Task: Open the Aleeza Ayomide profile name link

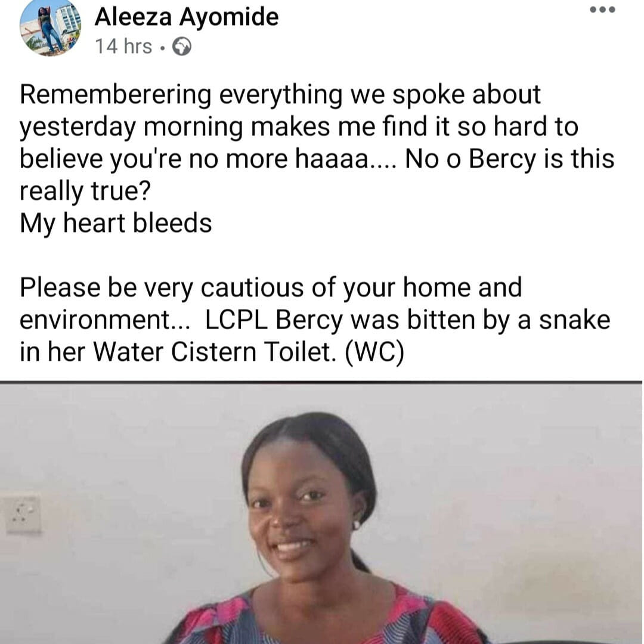Action: (186, 17)
